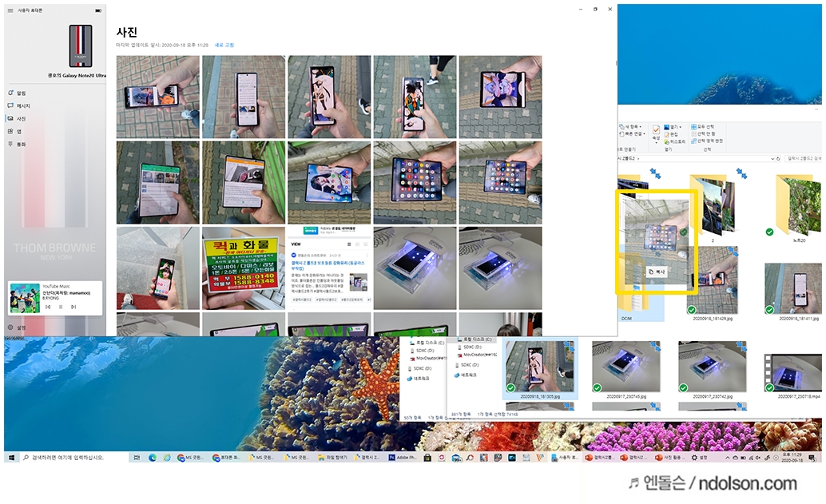Select 네트워크 in the left tree pane

coord(419,379)
